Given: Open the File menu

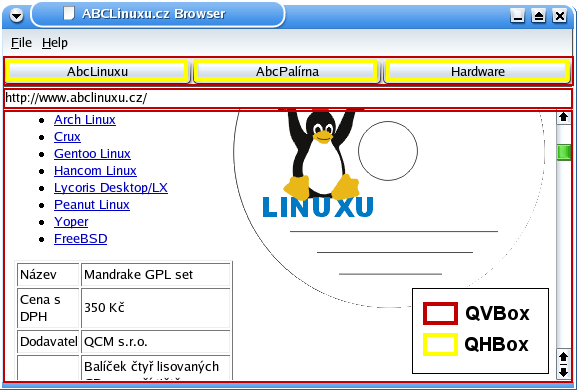Looking at the screenshot, I should pyautogui.click(x=21, y=43).
